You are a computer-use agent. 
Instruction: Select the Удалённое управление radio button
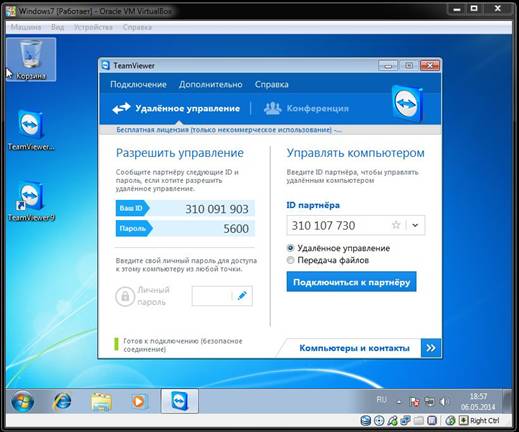pyautogui.click(x=290, y=248)
